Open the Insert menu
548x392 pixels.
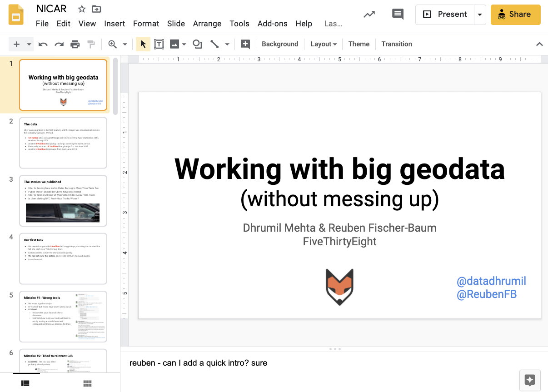tap(115, 24)
